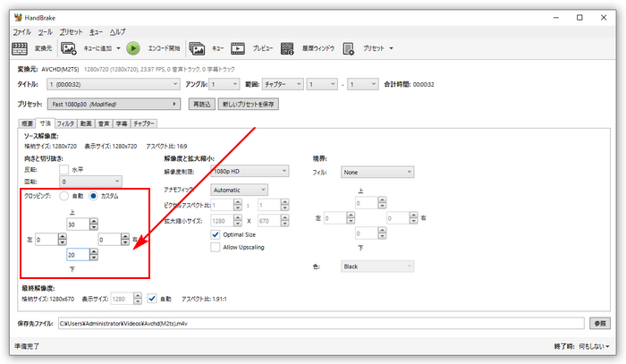Screen dimensions: 626x364
Task: Click the top crop field showing 30
Action: point(78,224)
